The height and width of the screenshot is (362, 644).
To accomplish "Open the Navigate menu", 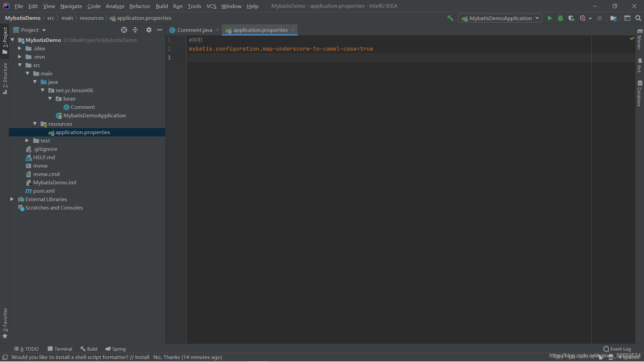I will click(x=71, y=6).
